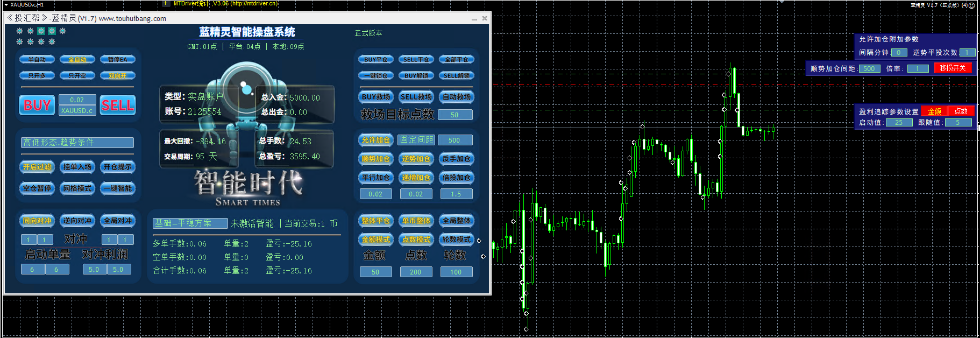Select 只开多 long-only mode
This screenshot has width=980, height=338.
37,76
